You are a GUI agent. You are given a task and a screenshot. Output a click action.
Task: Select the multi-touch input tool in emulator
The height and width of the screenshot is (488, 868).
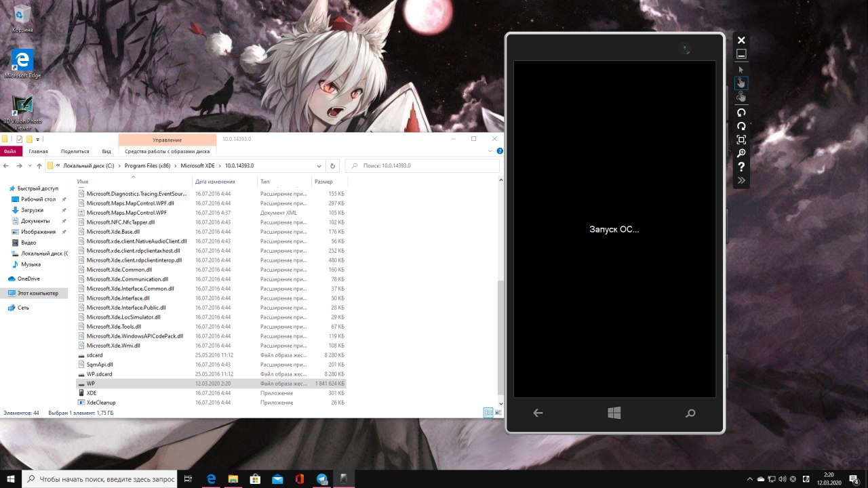pyautogui.click(x=741, y=97)
